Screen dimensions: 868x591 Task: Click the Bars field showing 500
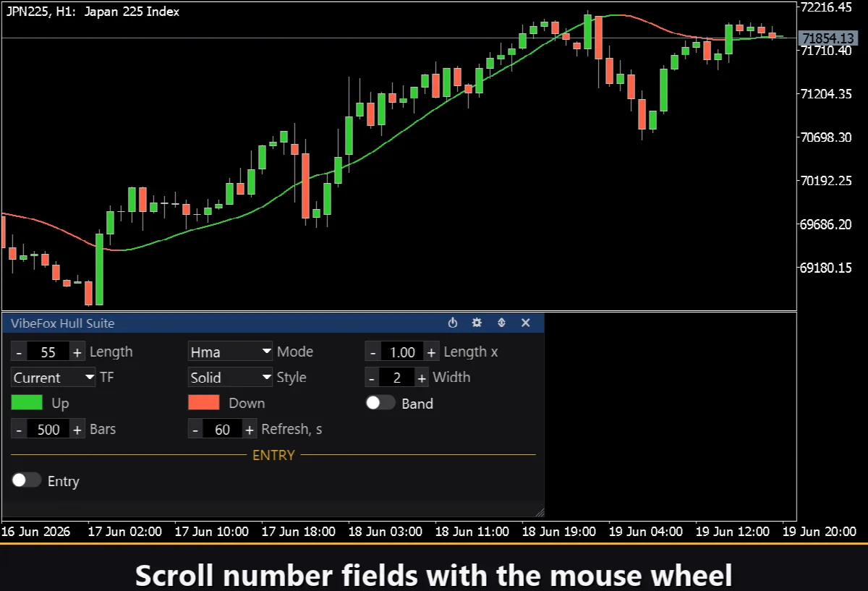(x=48, y=429)
